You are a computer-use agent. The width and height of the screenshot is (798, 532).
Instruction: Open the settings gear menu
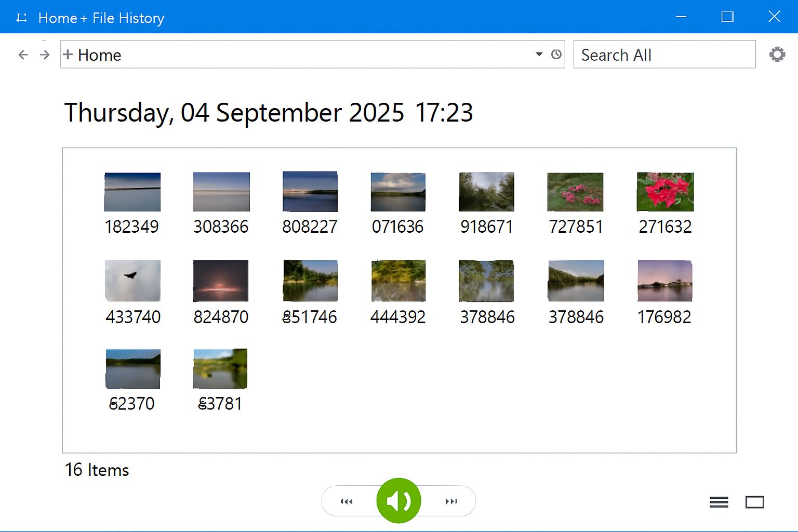pos(777,55)
